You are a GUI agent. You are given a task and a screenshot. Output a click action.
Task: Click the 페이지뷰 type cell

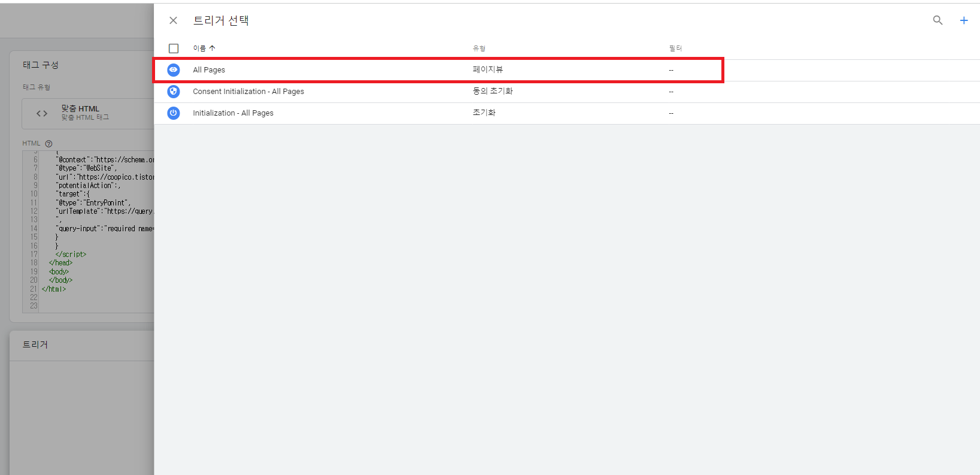pyautogui.click(x=488, y=69)
